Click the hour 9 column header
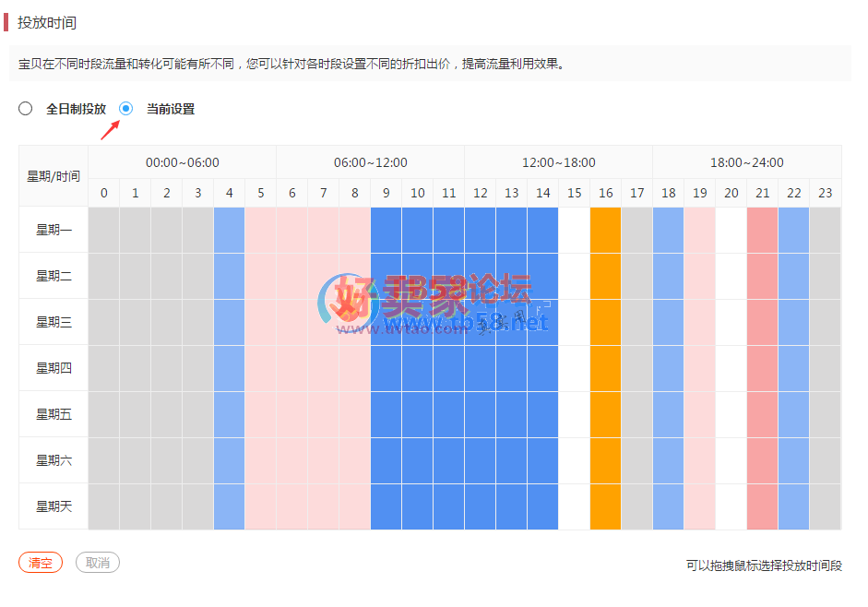 386,193
